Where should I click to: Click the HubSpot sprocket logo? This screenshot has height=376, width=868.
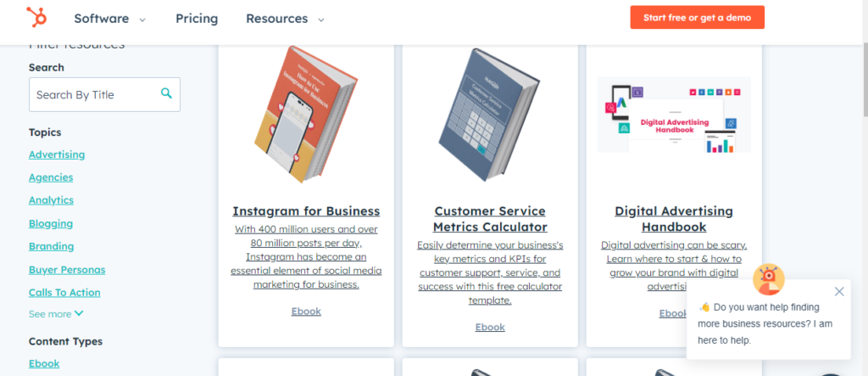pyautogui.click(x=36, y=17)
